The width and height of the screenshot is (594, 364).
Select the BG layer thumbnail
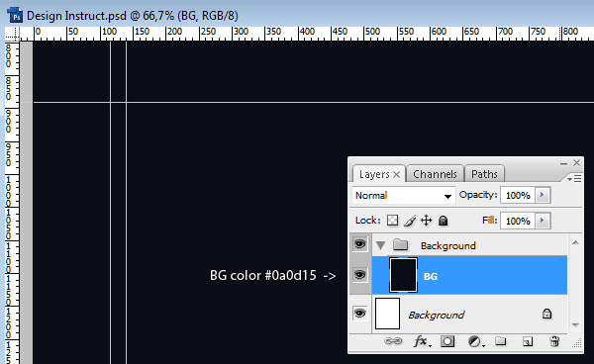pos(404,275)
